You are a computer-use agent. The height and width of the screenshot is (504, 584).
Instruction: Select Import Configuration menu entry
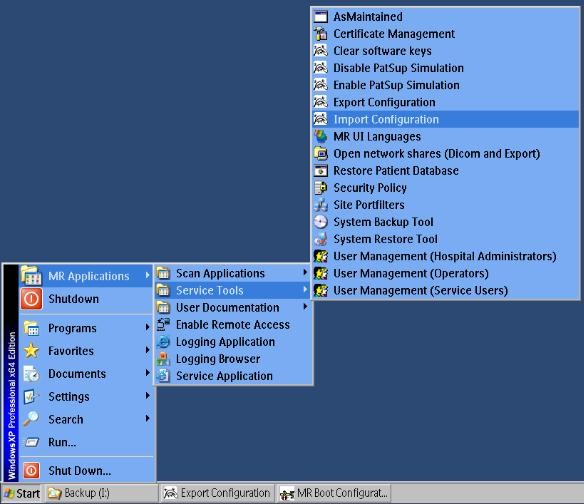445,119
